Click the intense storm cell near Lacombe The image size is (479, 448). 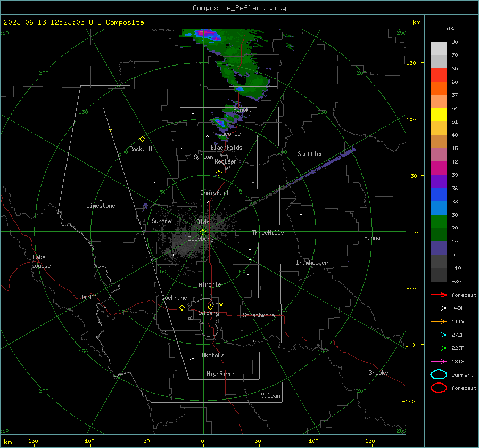(x=220, y=123)
